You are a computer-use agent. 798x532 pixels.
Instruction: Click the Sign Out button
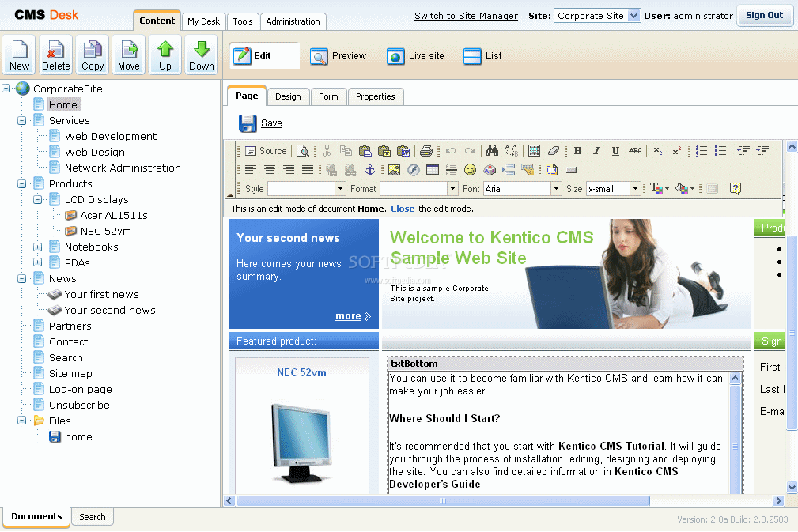pos(765,15)
